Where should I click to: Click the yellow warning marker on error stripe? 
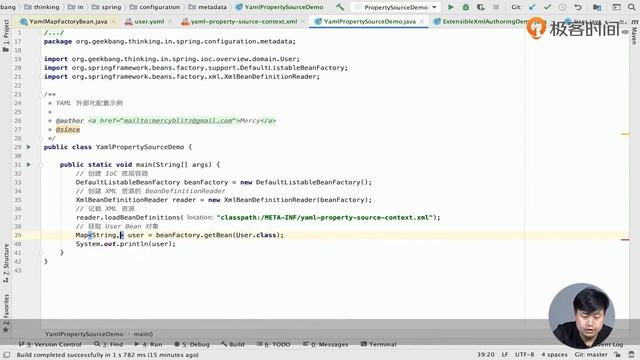pos(625,134)
